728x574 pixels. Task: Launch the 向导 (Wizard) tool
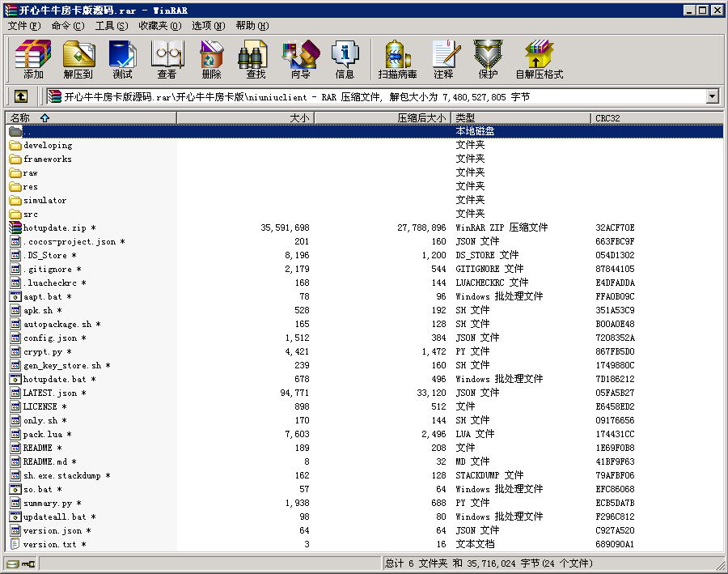(300, 60)
